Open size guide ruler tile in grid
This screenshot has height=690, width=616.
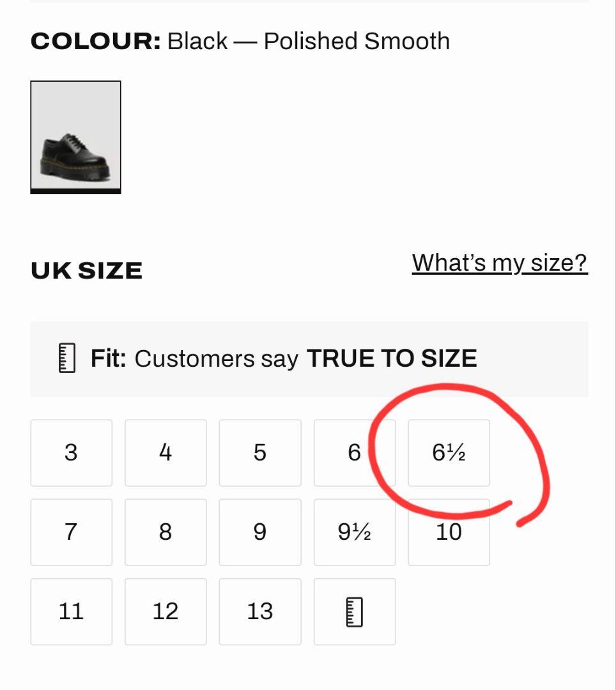pos(354,611)
